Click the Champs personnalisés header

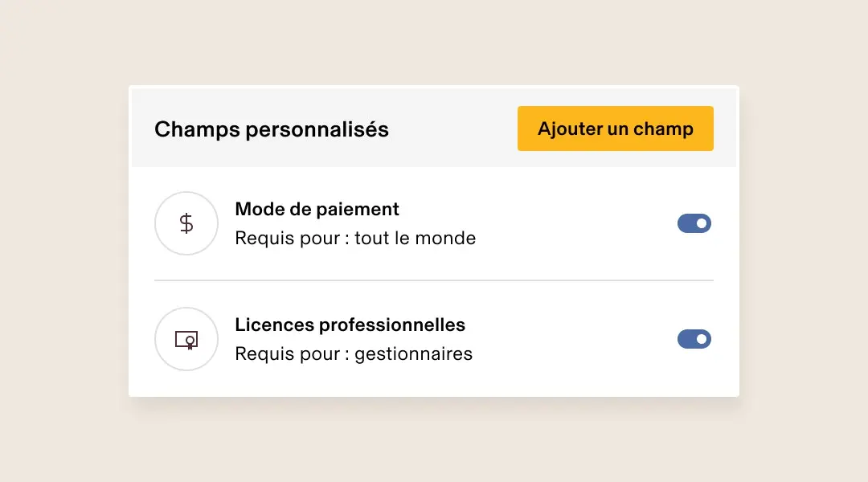(x=271, y=129)
